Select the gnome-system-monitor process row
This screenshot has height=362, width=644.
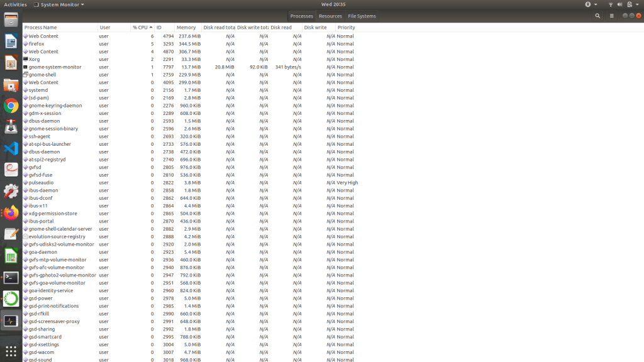point(55,67)
